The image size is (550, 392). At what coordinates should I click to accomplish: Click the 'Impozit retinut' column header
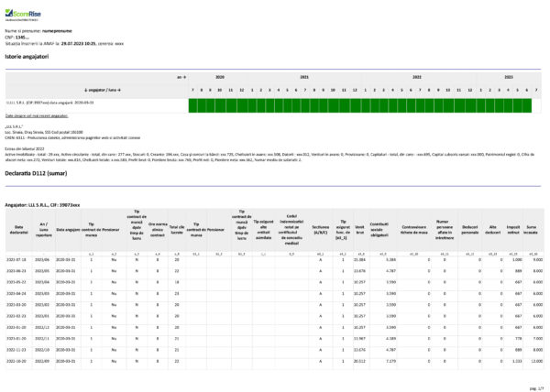(512, 230)
